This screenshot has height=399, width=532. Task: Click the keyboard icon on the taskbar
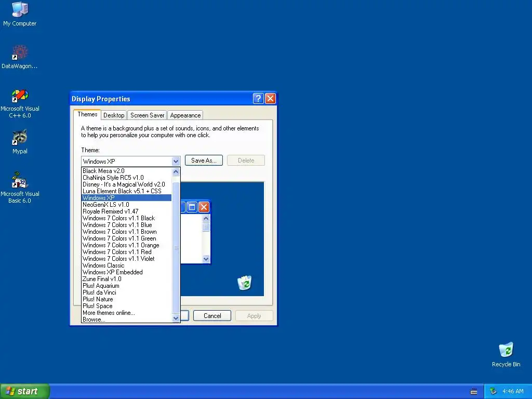[474, 392]
